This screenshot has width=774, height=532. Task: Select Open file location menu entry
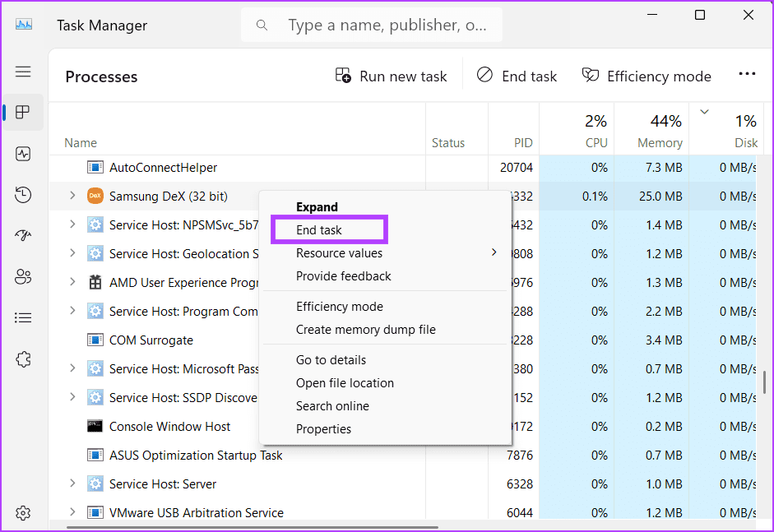[x=345, y=383]
